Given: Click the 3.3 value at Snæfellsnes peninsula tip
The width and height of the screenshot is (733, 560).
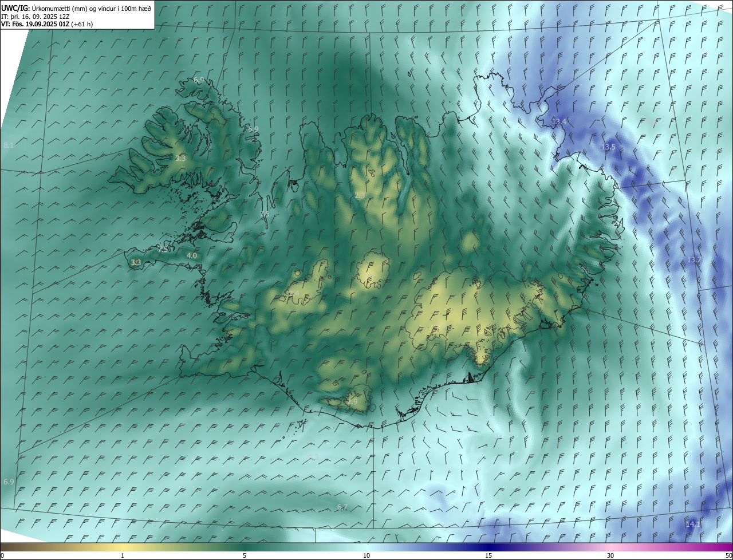Looking at the screenshot, I should click(136, 262).
